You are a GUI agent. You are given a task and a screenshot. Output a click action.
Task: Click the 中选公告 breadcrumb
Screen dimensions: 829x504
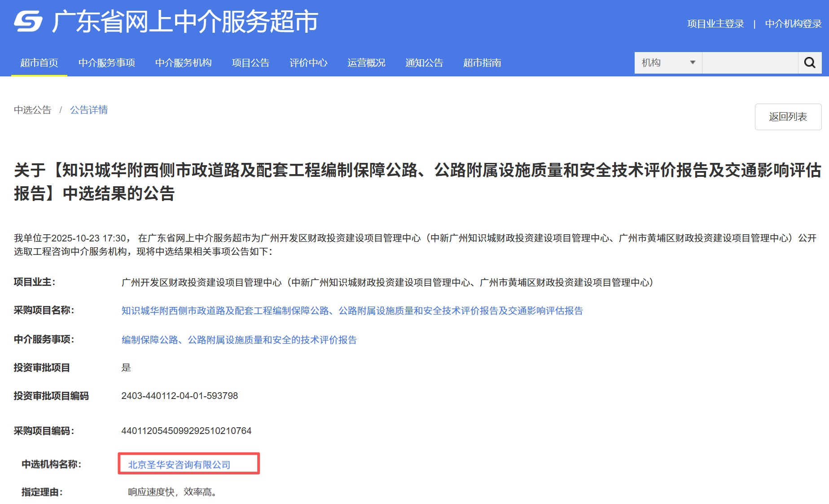[32, 110]
